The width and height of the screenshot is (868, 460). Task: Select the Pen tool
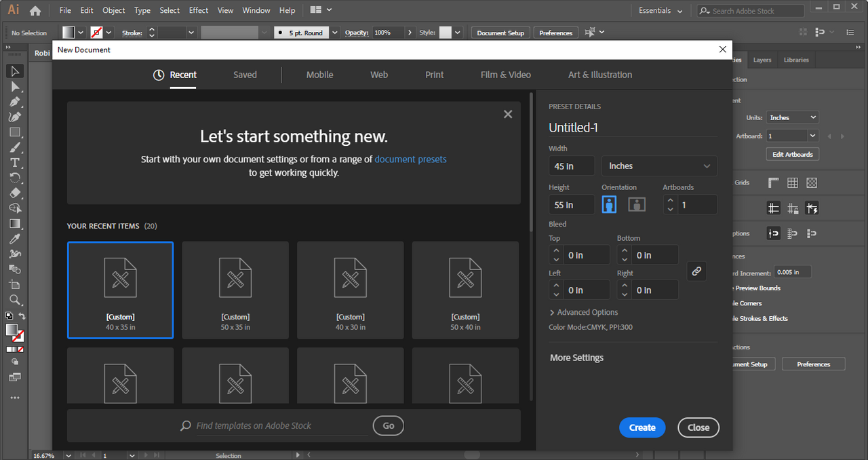pos(15,102)
